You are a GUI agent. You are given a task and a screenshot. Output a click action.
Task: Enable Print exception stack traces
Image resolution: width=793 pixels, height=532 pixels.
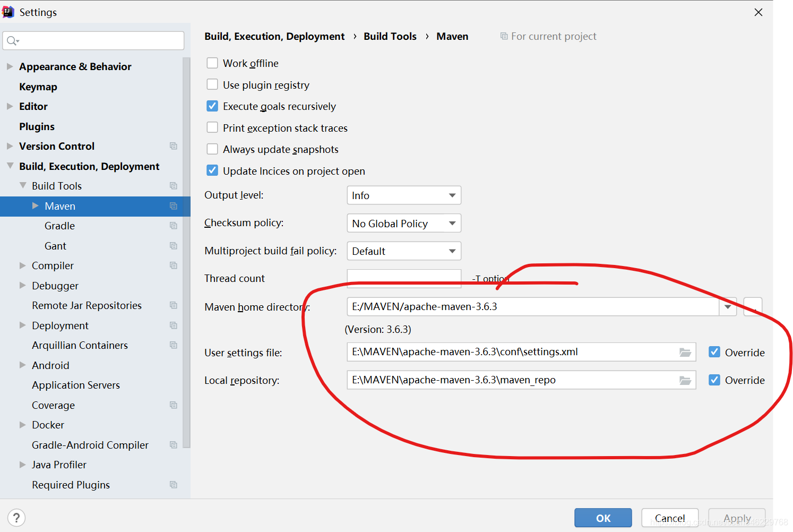[x=212, y=127]
